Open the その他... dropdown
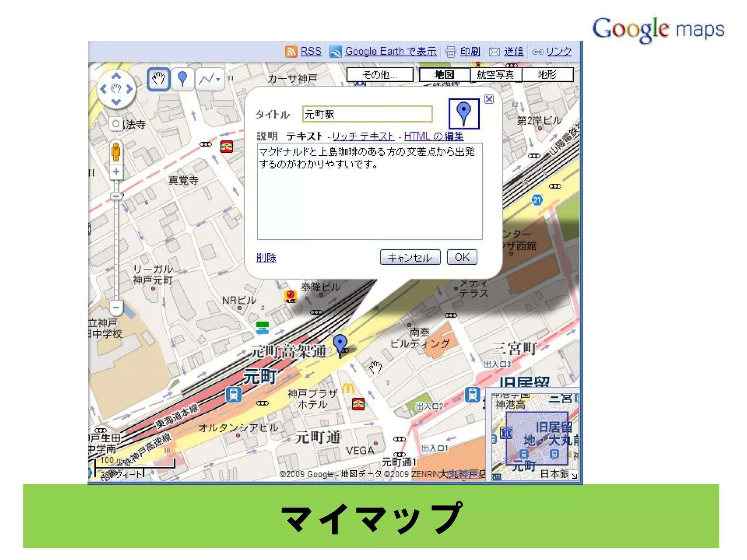 pos(380,75)
